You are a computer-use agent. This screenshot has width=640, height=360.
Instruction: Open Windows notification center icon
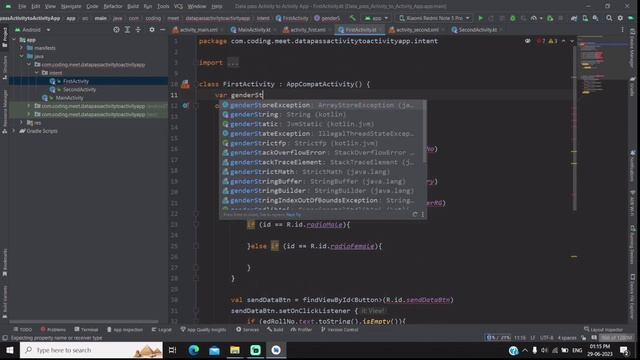[x=624, y=350]
